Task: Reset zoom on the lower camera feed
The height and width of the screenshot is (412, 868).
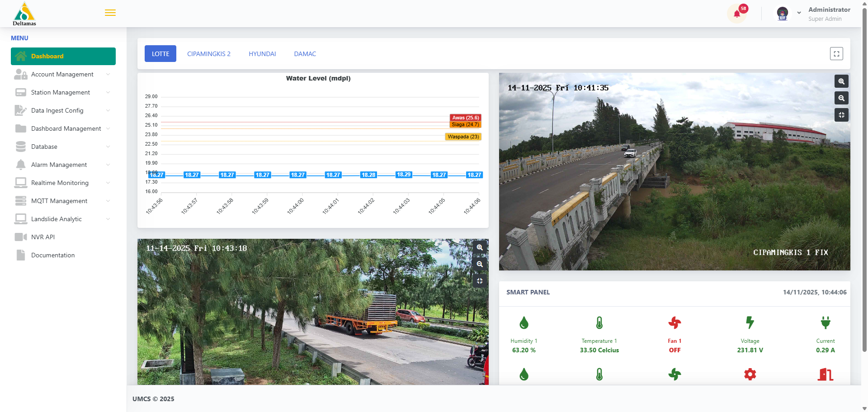Action: point(480,281)
